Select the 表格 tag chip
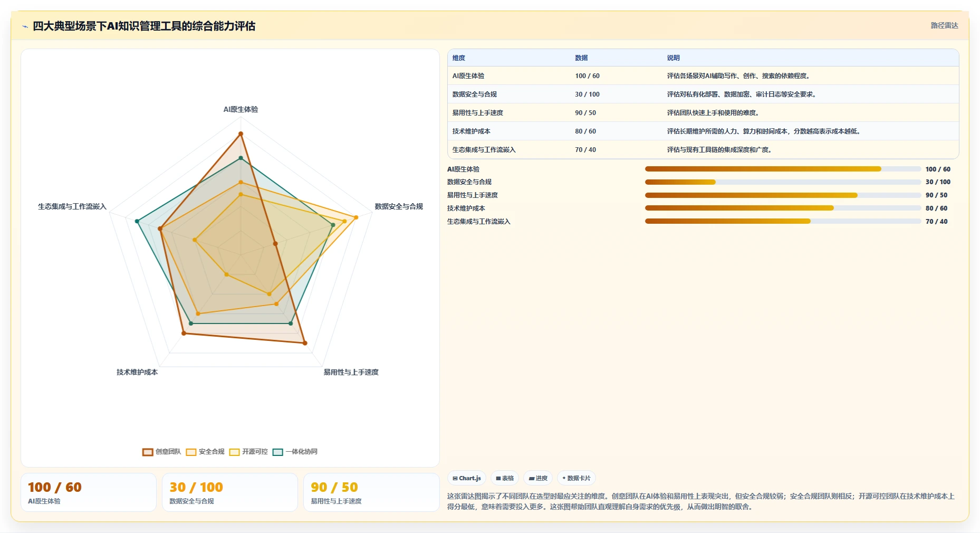 tap(505, 478)
